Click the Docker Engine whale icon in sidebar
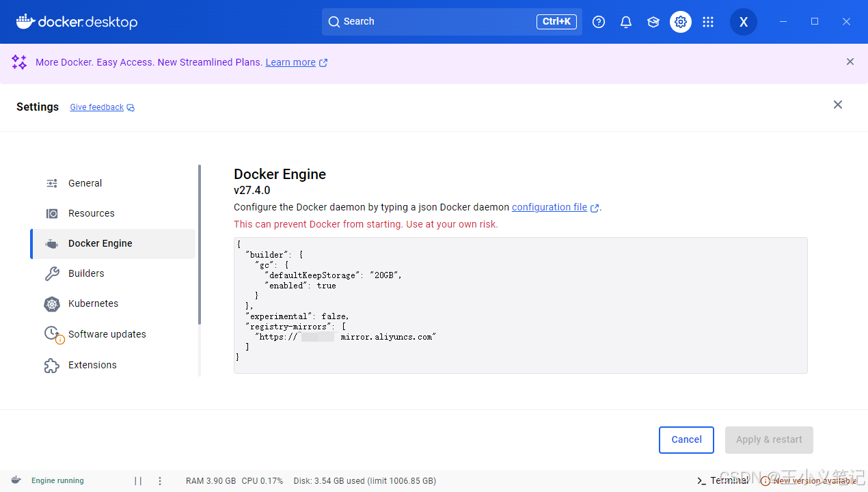 [52, 243]
